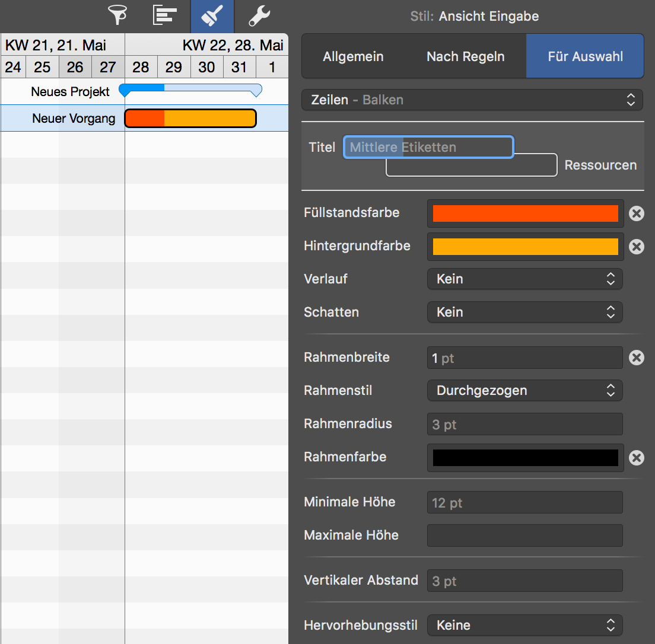Select the Neuer Vorgang task bar
The height and width of the screenshot is (644, 655).
[x=190, y=119]
